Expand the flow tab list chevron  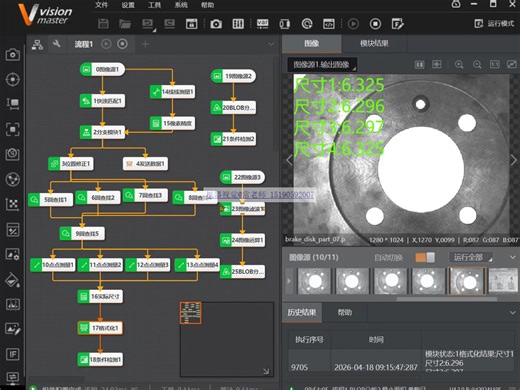[x=271, y=44]
